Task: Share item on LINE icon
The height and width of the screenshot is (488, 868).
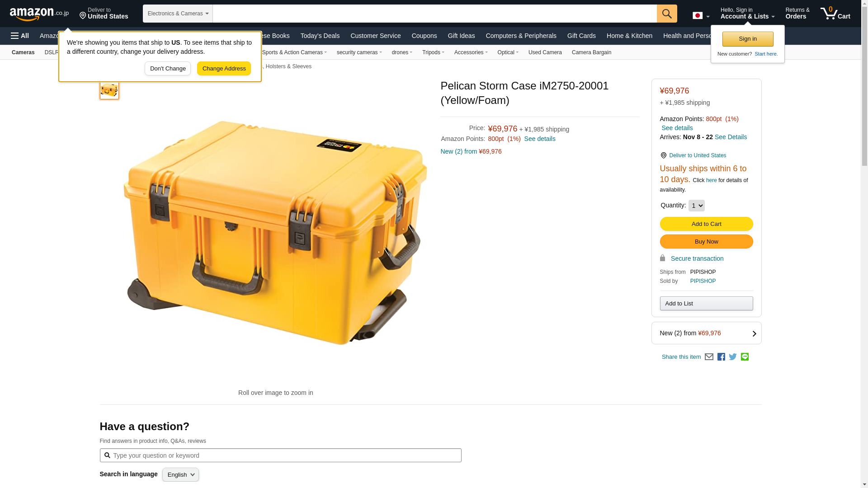Action: [x=745, y=357]
